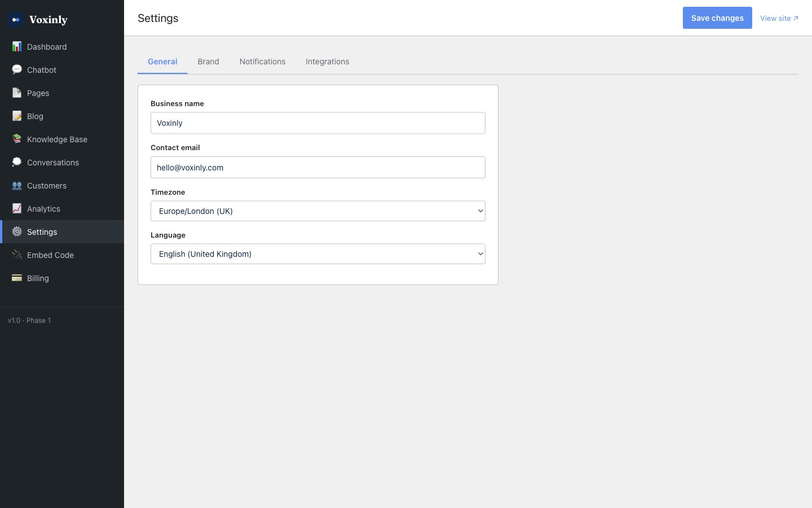Image resolution: width=812 pixels, height=508 pixels.
Task: Open the Language dropdown
Action: coord(318,254)
